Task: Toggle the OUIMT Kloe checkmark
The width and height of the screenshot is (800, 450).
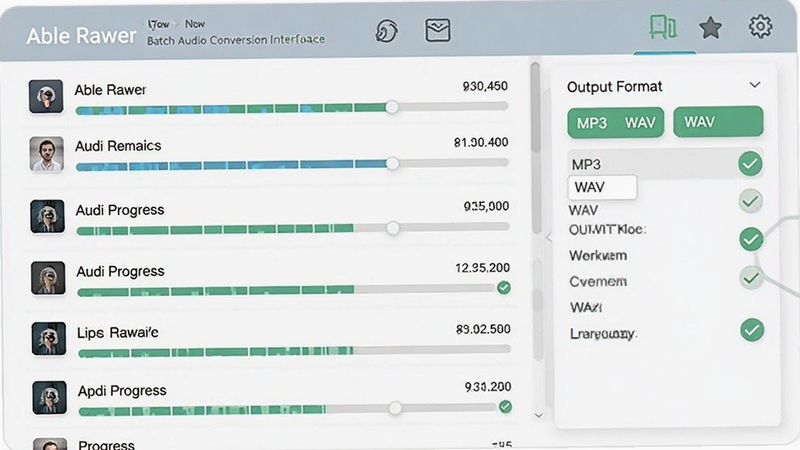Action: click(x=751, y=239)
